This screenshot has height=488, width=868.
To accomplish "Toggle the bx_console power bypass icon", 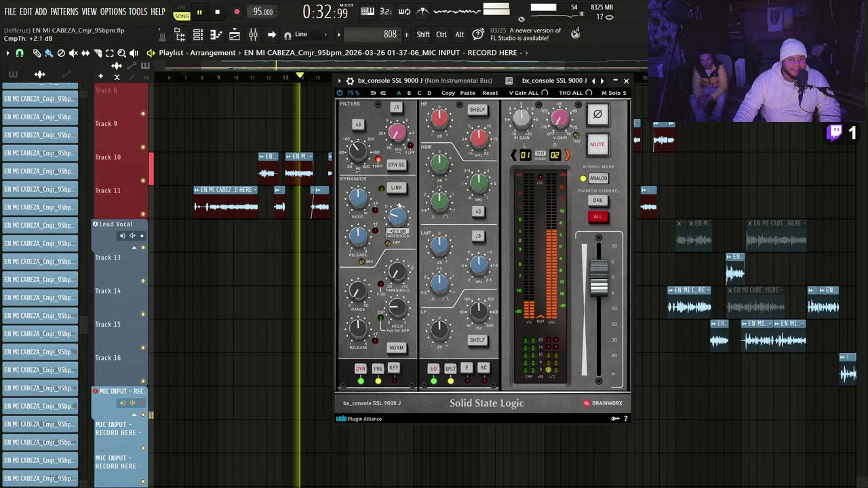I will coord(340,93).
